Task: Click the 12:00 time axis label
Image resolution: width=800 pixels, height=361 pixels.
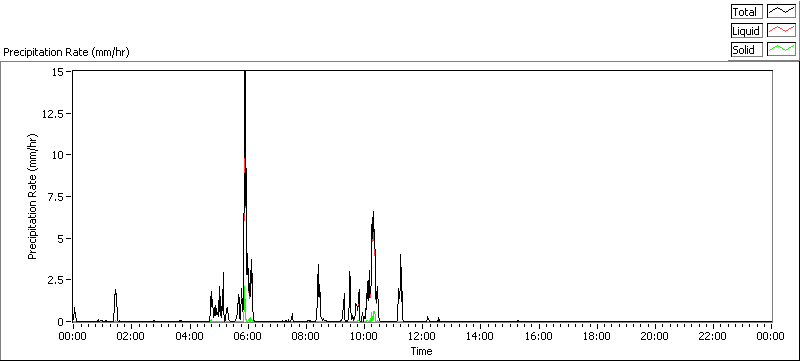Action: coord(422,336)
